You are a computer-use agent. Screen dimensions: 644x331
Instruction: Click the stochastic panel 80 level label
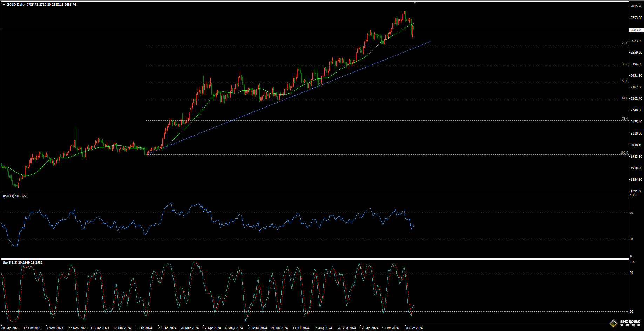pos(631,273)
